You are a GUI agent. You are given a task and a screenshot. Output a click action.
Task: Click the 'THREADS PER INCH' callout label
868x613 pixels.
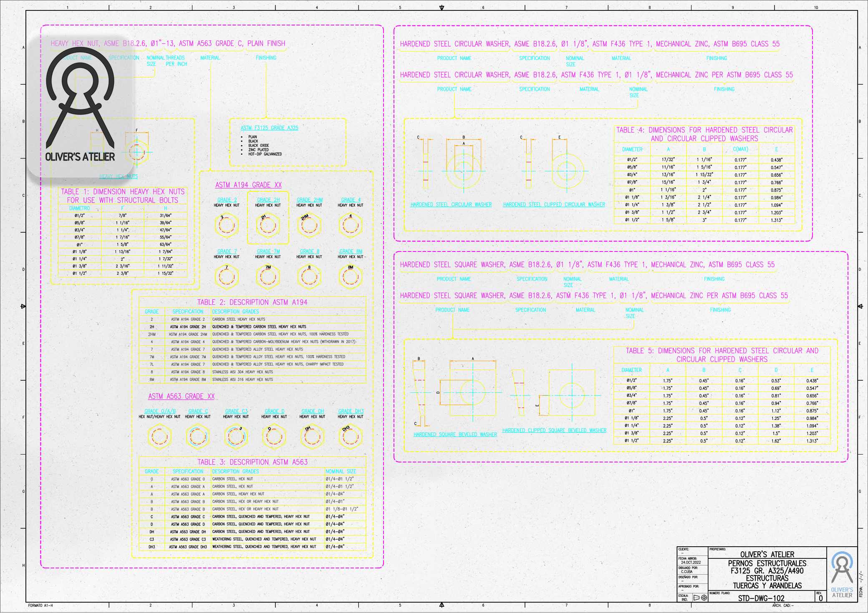pyautogui.click(x=176, y=61)
